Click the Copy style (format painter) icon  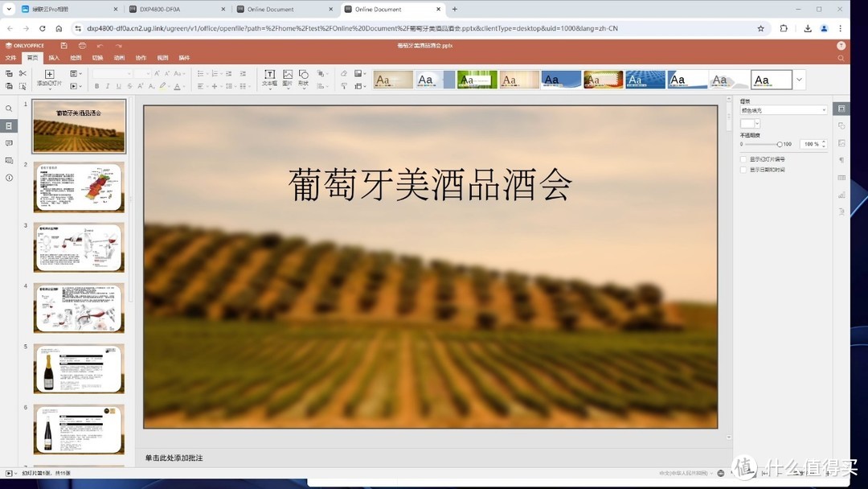coord(23,86)
